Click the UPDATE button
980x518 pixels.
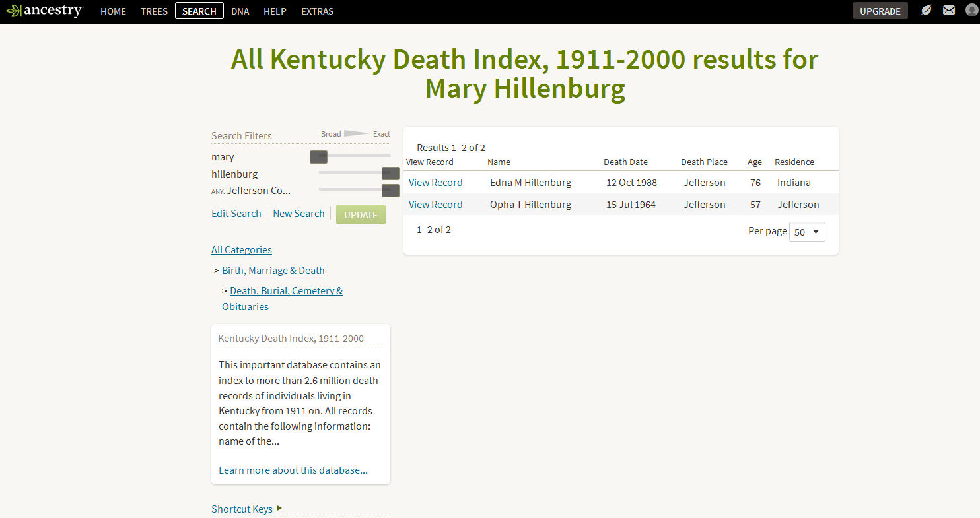pos(361,214)
